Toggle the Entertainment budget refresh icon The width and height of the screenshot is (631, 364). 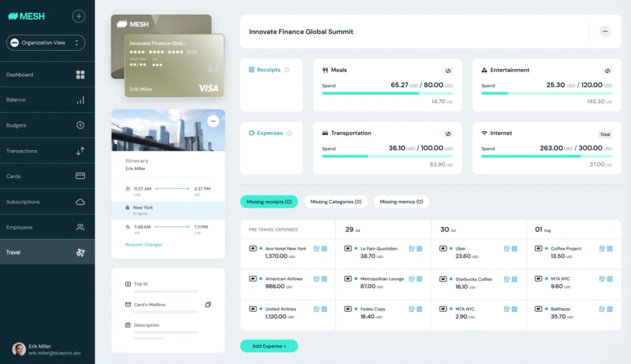[x=607, y=71]
